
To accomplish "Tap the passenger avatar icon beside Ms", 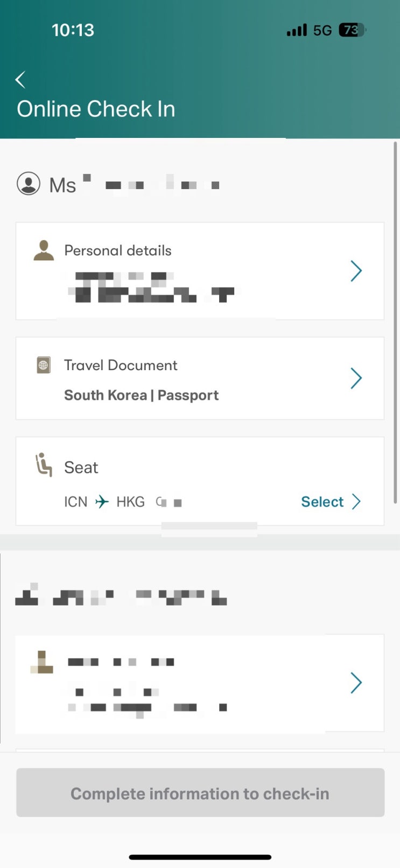I will point(29,184).
